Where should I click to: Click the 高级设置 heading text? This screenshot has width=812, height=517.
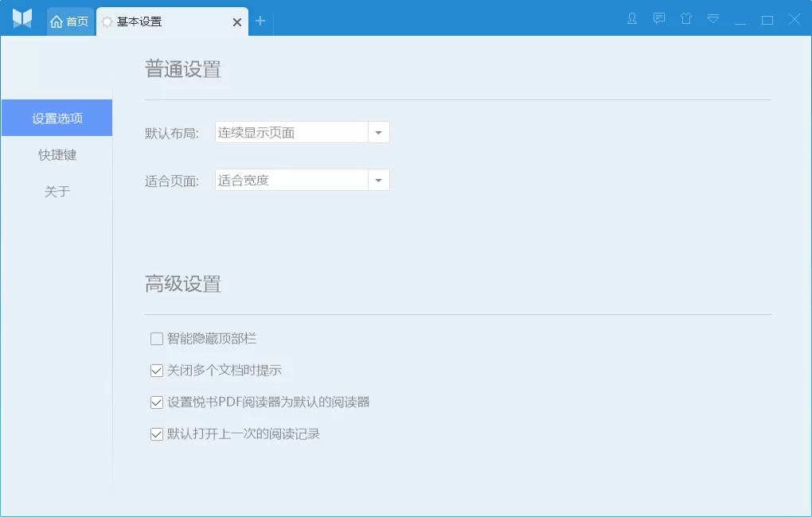pyautogui.click(x=183, y=284)
